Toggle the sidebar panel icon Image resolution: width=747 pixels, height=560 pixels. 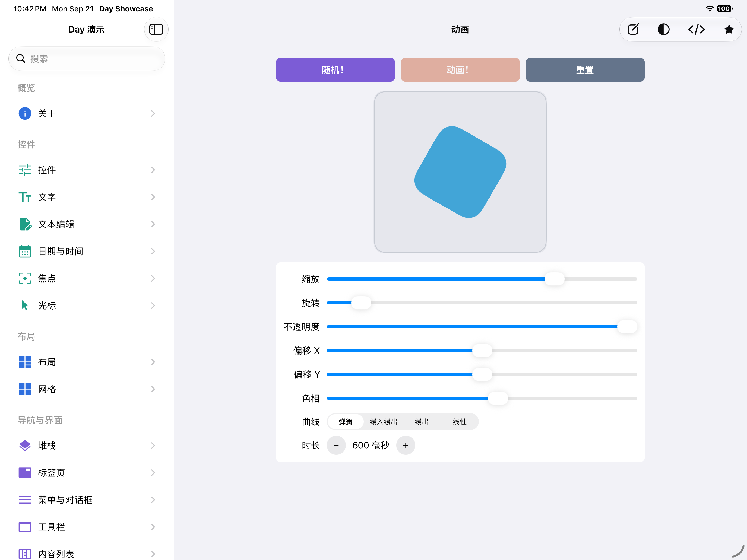pyautogui.click(x=156, y=29)
